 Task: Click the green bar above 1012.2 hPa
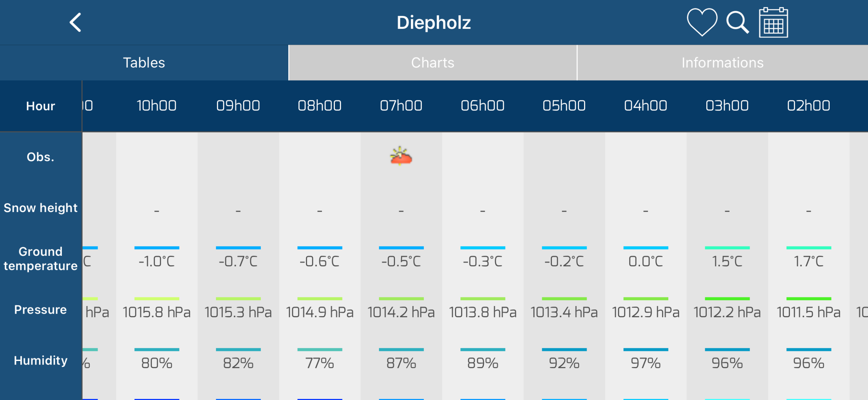pyautogui.click(x=727, y=299)
